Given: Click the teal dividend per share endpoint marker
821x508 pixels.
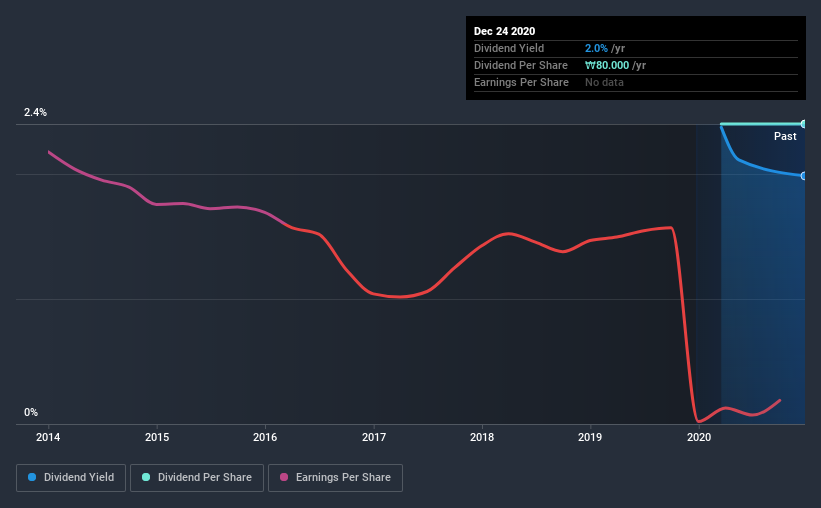Looking at the screenshot, I should tap(803, 124).
